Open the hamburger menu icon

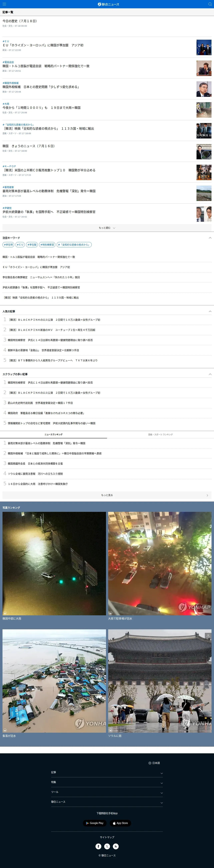tap(4, 4)
